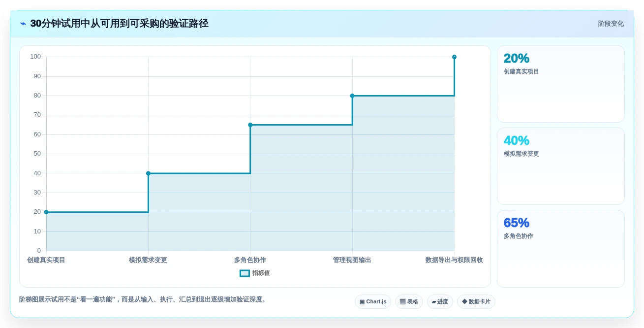
Task: Click the 100 y-axis tick label
Action: (x=35, y=57)
